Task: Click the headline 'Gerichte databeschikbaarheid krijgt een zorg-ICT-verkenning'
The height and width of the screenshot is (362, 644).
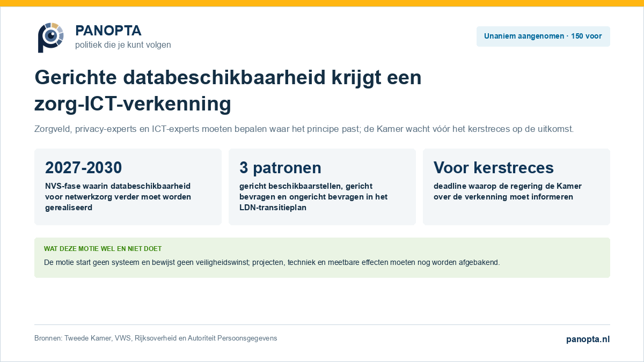Action: click(228, 91)
